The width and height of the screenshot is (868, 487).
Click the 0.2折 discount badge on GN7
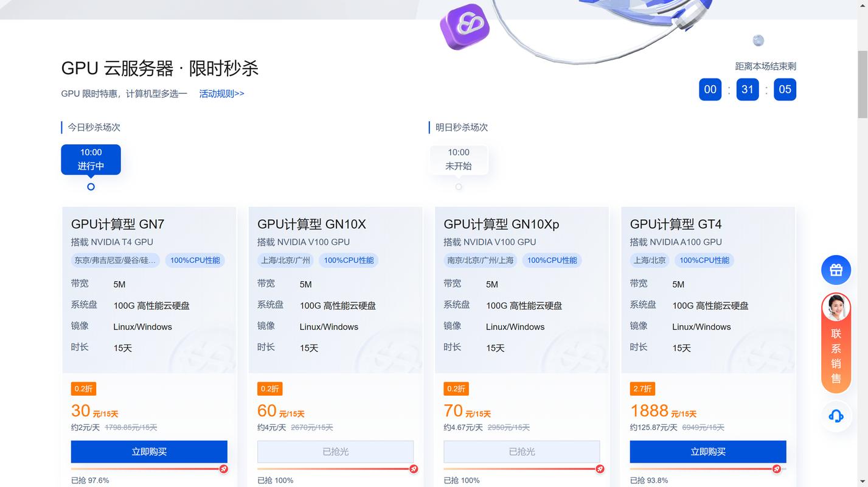click(83, 388)
